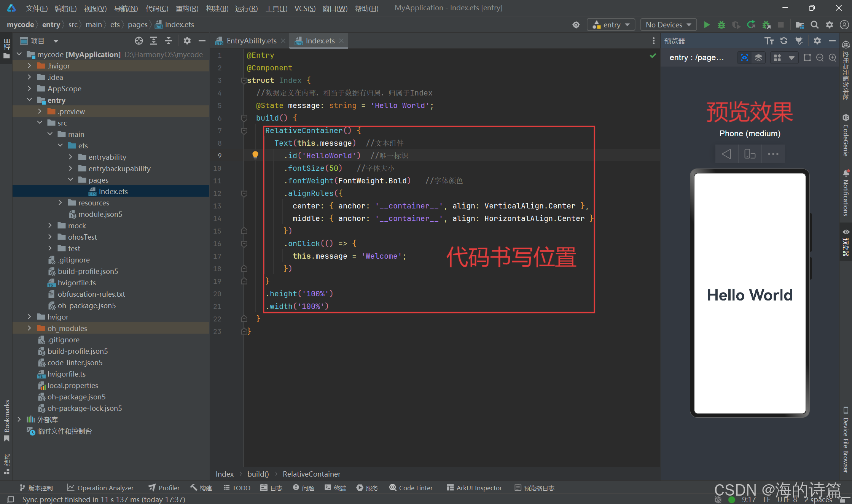Open the 构建(B) menu
This screenshot has width=852, height=504.
coord(217,8)
